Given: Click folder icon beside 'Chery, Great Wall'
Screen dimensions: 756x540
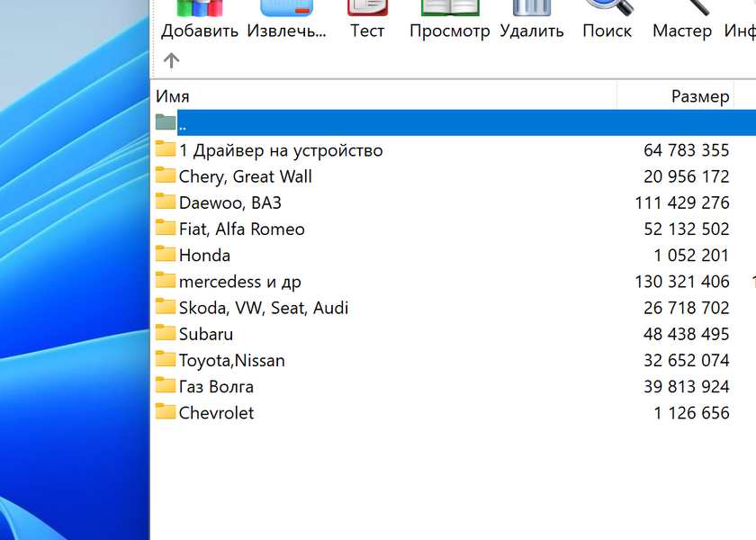Looking at the screenshot, I should point(166,175).
